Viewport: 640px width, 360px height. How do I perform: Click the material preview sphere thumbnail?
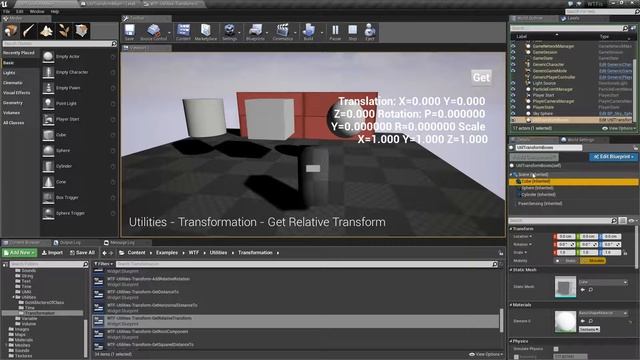[565, 321]
